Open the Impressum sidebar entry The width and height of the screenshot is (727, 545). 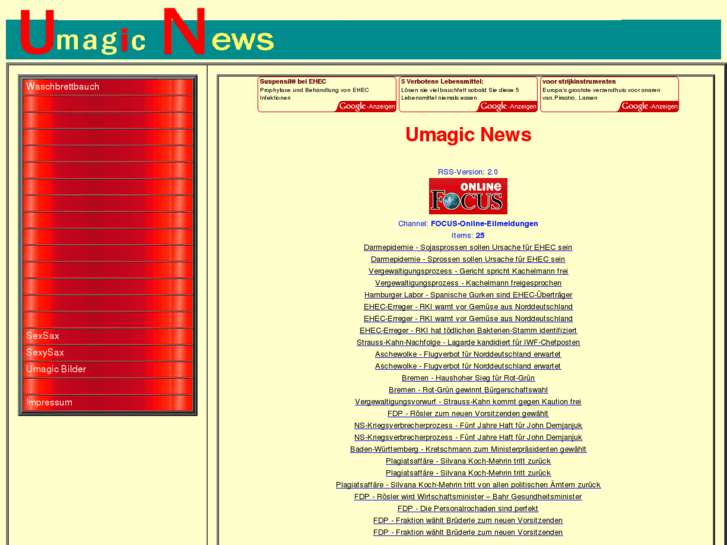(x=108, y=403)
